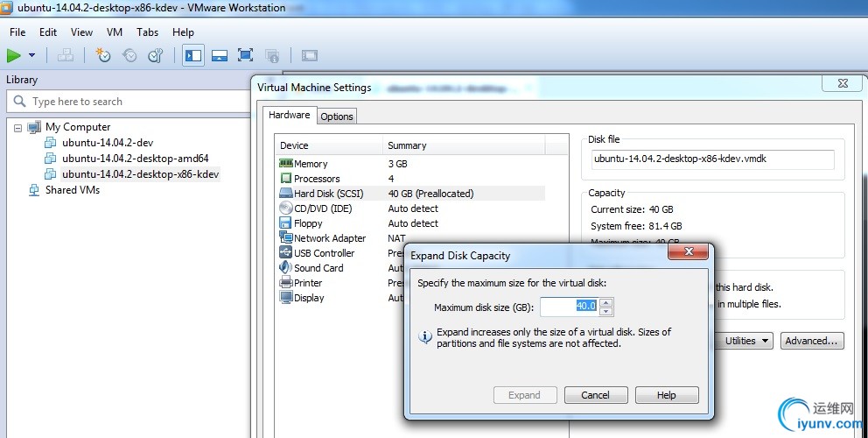Click the green Power On play button
868x438 pixels.
pyautogui.click(x=14, y=55)
